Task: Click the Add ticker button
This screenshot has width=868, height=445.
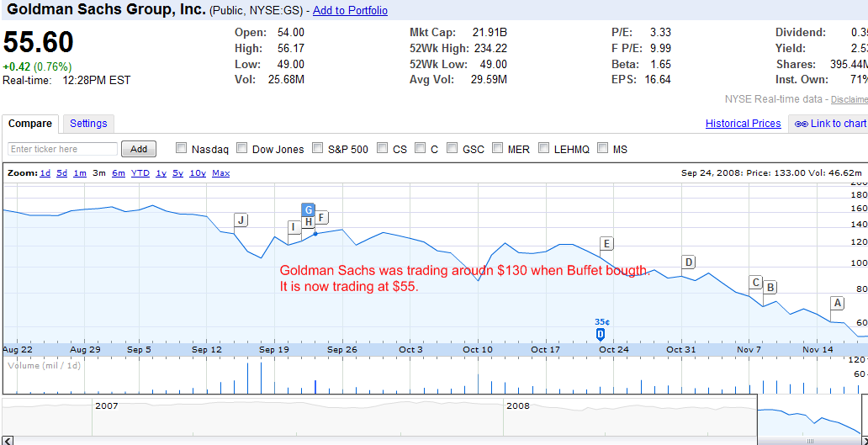Action: pyautogui.click(x=139, y=149)
